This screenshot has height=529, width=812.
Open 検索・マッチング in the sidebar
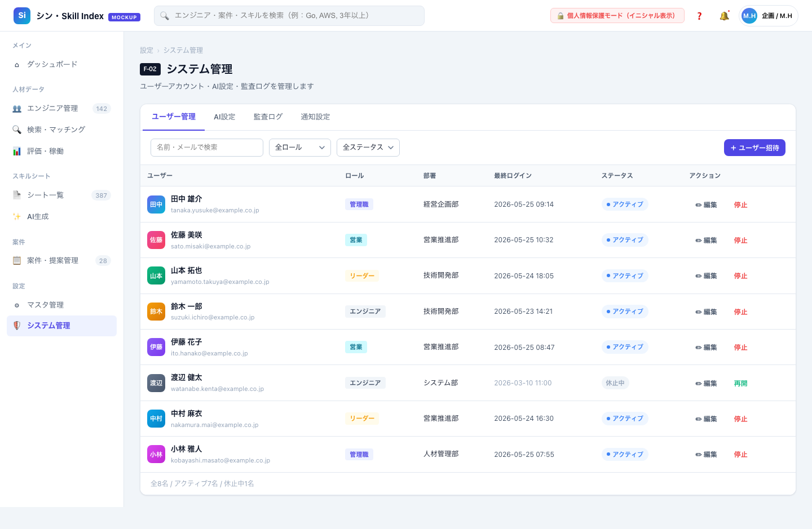(62, 130)
